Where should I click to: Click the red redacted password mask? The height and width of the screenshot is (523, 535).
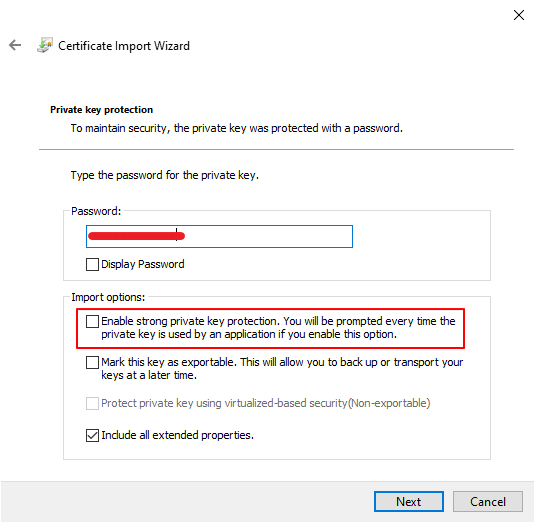coord(136,236)
